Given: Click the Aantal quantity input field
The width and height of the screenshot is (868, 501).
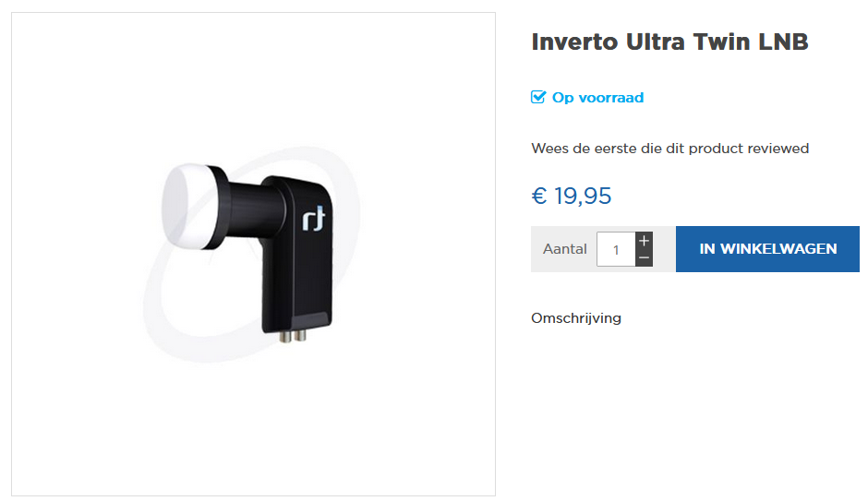Looking at the screenshot, I should coord(616,249).
